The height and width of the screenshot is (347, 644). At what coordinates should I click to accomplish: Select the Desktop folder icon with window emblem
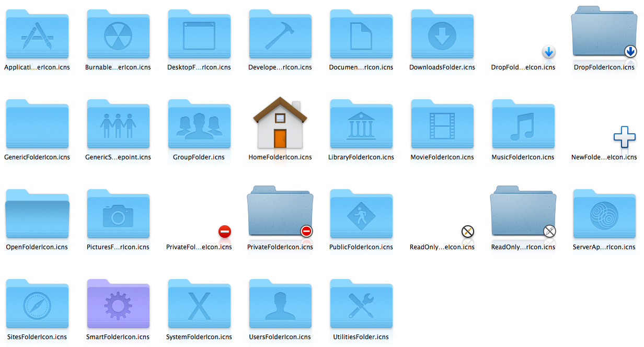pyautogui.click(x=199, y=33)
